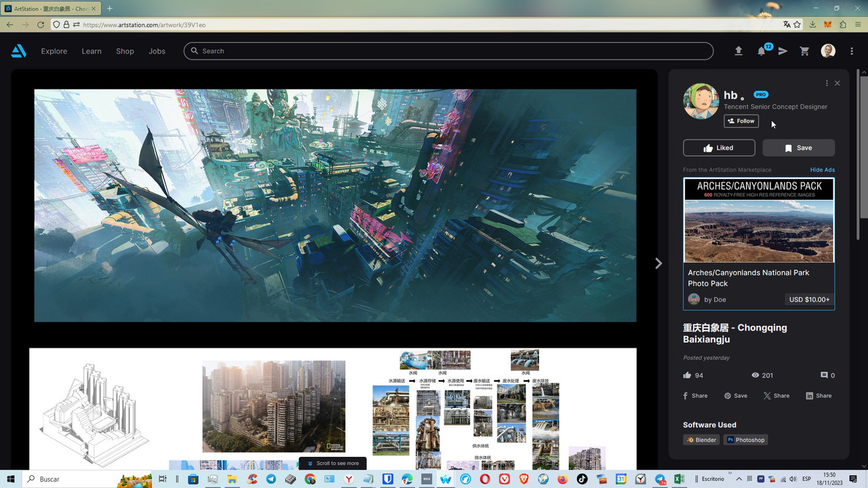Open Arches/Canyonlands Pack ad image

click(759, 220)
